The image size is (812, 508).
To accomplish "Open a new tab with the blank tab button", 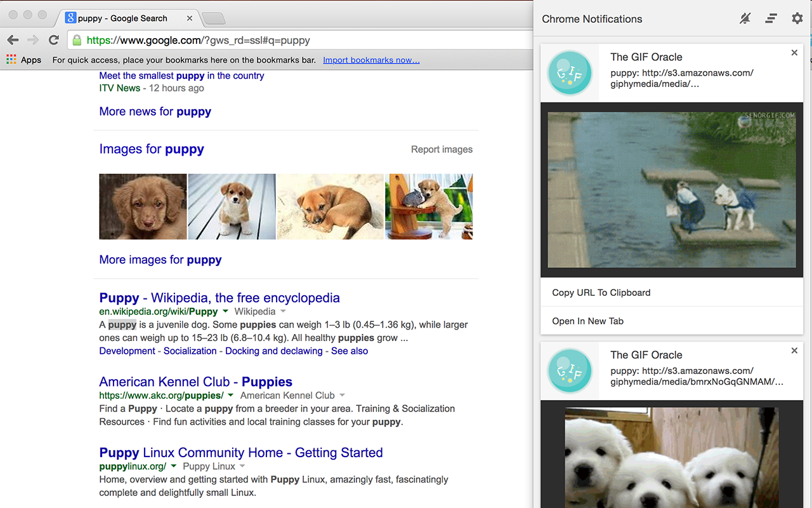I will [x=214, y=18].
